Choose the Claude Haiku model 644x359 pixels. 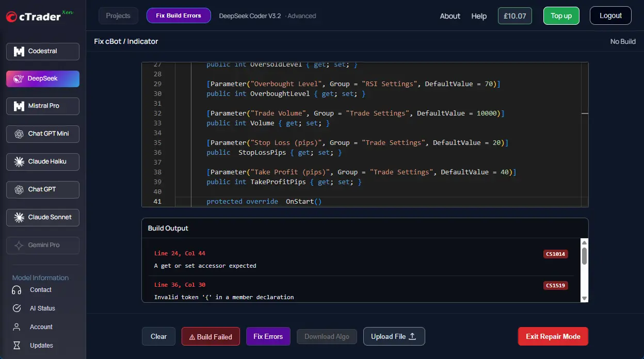(x=42, y=161)
